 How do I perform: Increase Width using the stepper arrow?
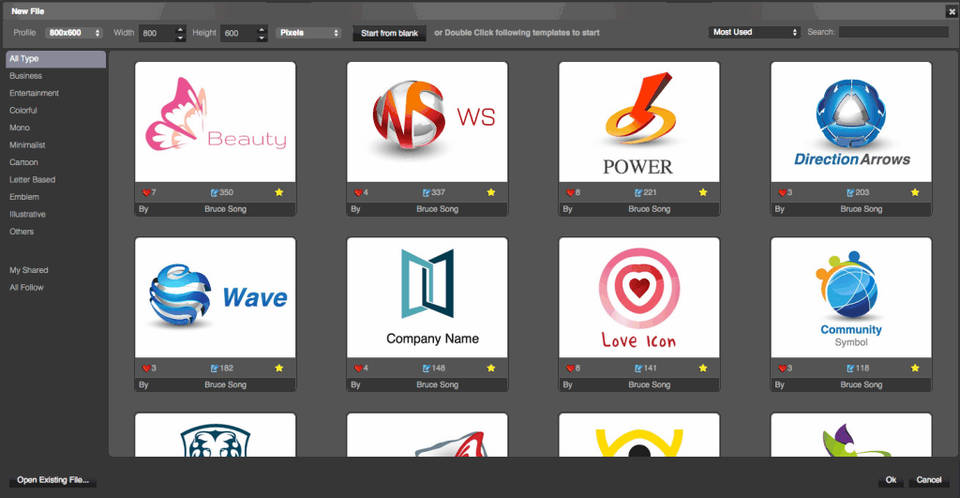(x=180, y=29)
